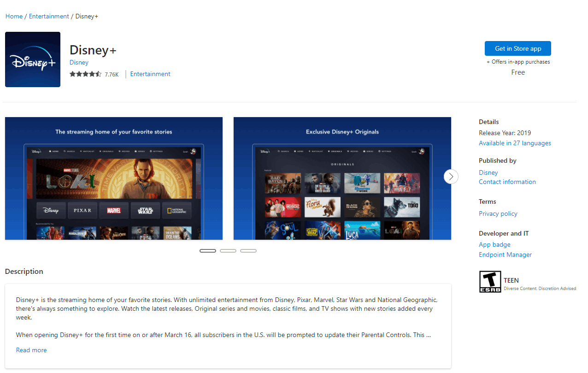Select the Entertainment category link
The image size is (588, 373).
(150, 74)
